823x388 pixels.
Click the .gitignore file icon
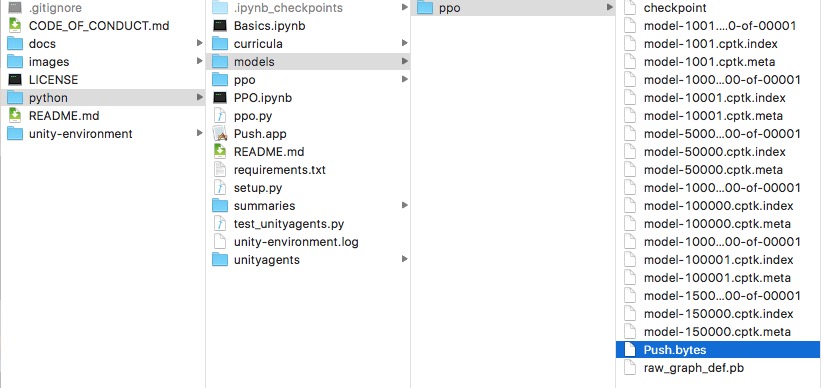[15, 8]
